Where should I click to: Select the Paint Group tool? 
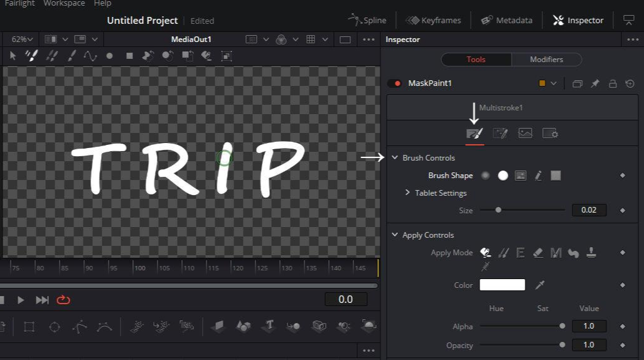[227, 56]
